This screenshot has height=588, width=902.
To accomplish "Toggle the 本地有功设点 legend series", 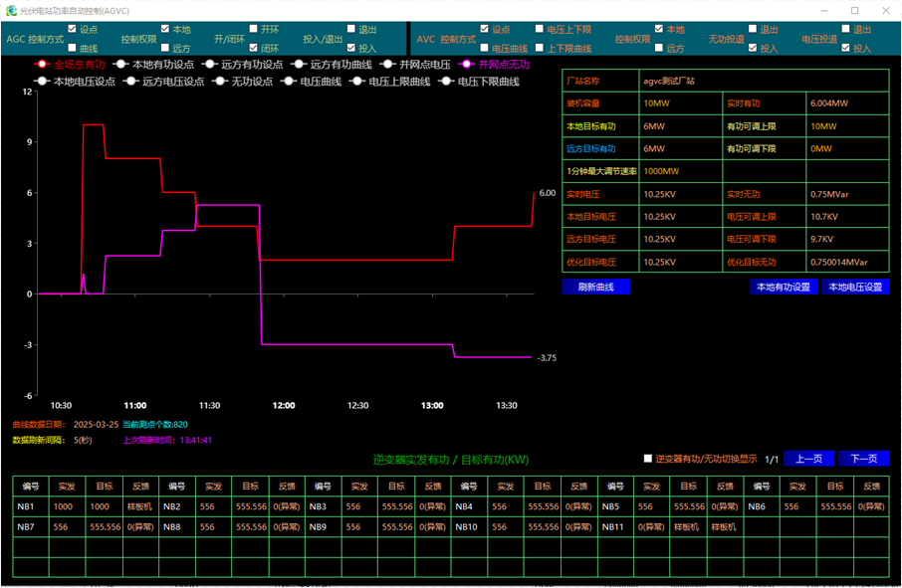I will 119,65.
